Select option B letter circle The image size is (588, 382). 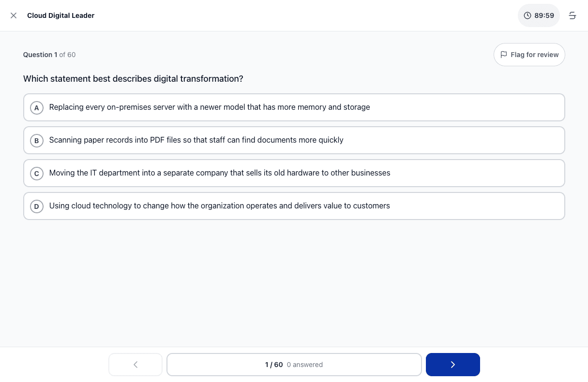click(37, 140)
